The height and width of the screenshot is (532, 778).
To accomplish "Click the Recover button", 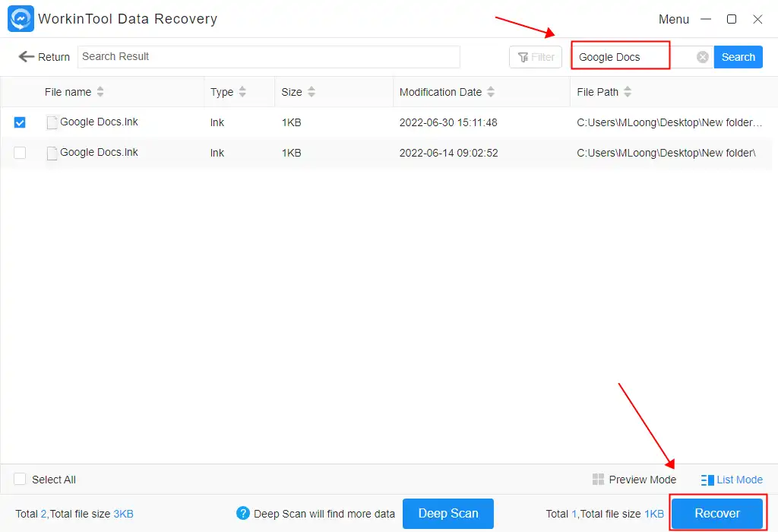I will [717, 514].
